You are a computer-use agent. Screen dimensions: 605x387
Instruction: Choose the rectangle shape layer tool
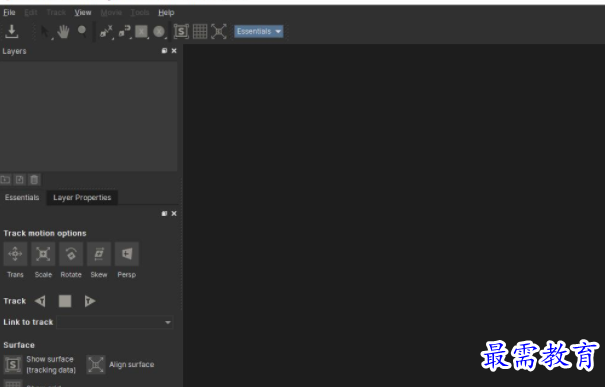click(x=142, y=32)
